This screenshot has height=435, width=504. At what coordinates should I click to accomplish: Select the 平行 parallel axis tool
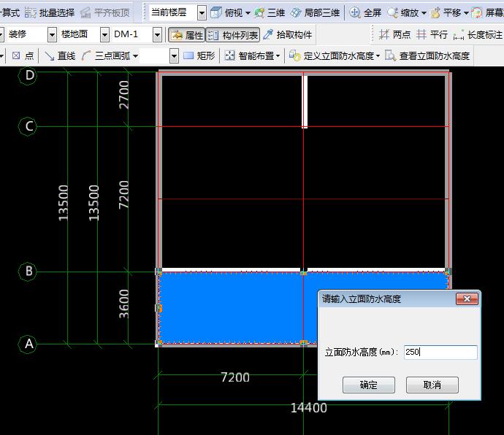click(432, 34)
